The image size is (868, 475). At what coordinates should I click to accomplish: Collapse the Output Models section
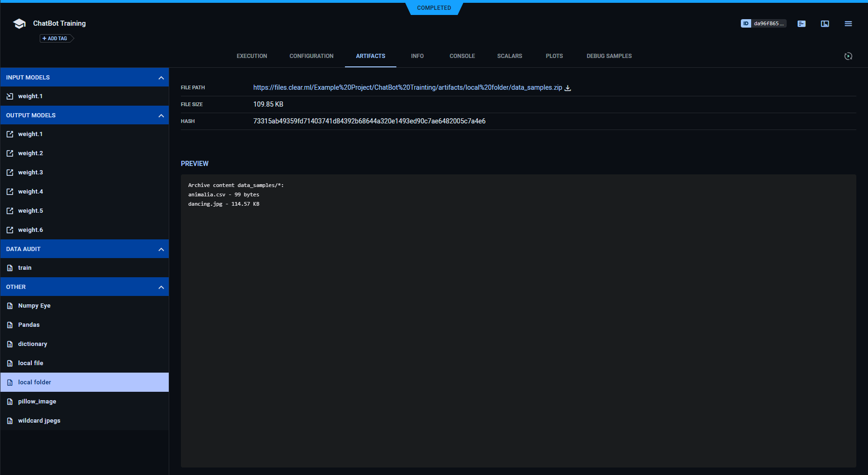(x=161, y=115)
